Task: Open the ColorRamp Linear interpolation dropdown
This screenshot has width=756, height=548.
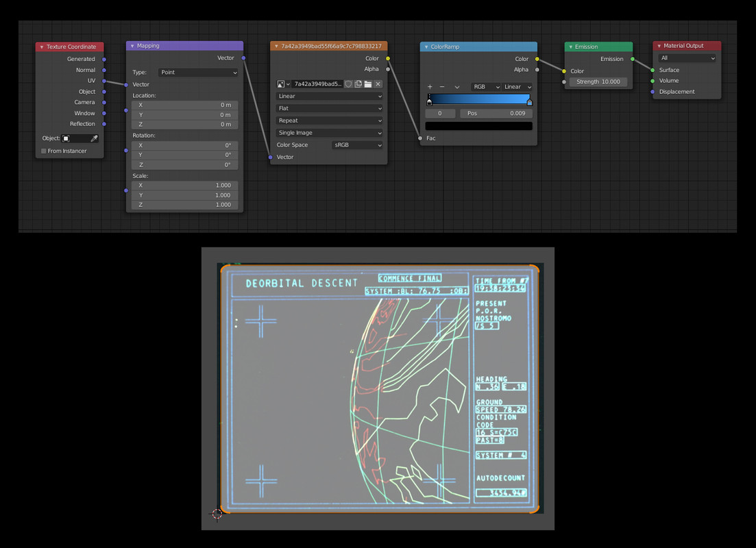Action: click(517, 87)
